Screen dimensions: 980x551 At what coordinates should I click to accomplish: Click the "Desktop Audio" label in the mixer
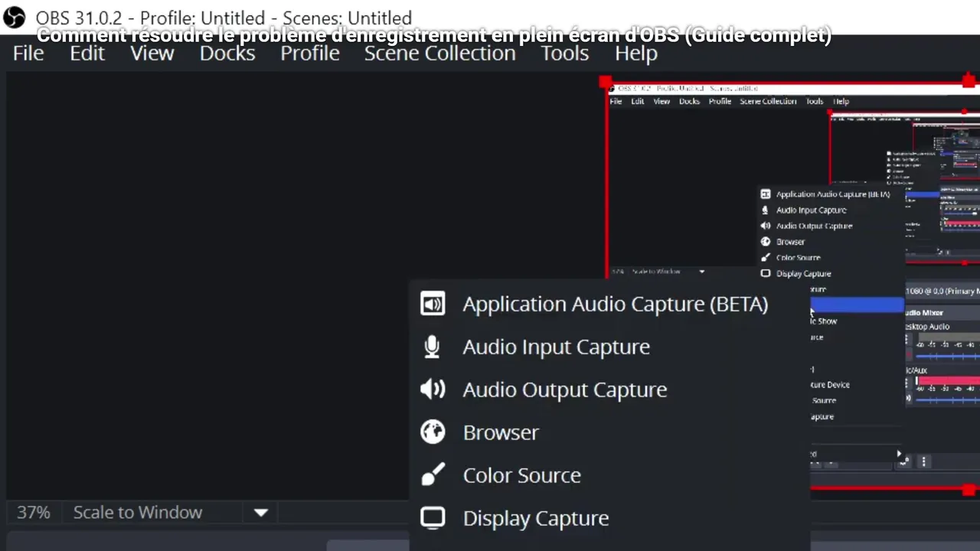927,327
